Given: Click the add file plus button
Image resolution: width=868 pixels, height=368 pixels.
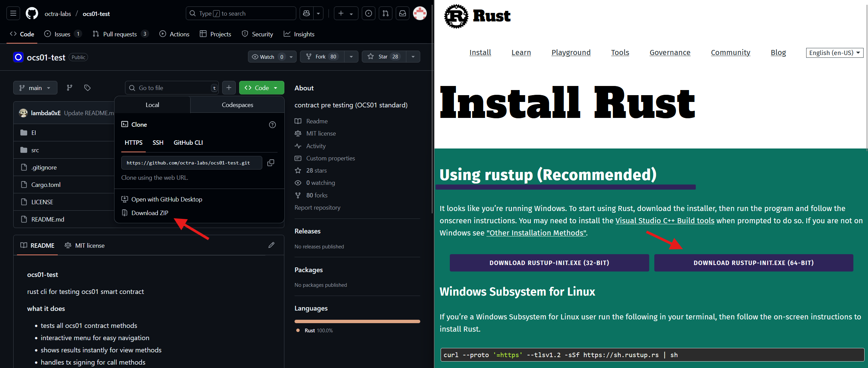Looking at the screenshot, I should (x=229, y=88).
